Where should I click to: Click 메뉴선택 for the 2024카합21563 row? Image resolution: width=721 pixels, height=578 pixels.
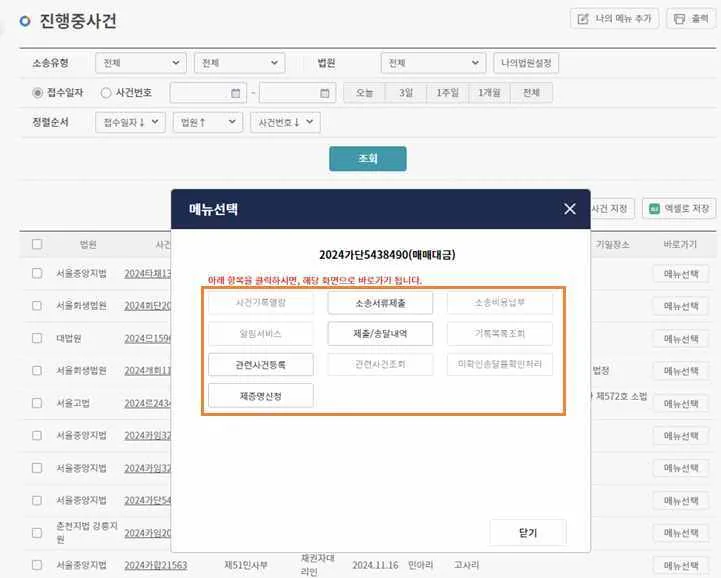click(681, 566)
